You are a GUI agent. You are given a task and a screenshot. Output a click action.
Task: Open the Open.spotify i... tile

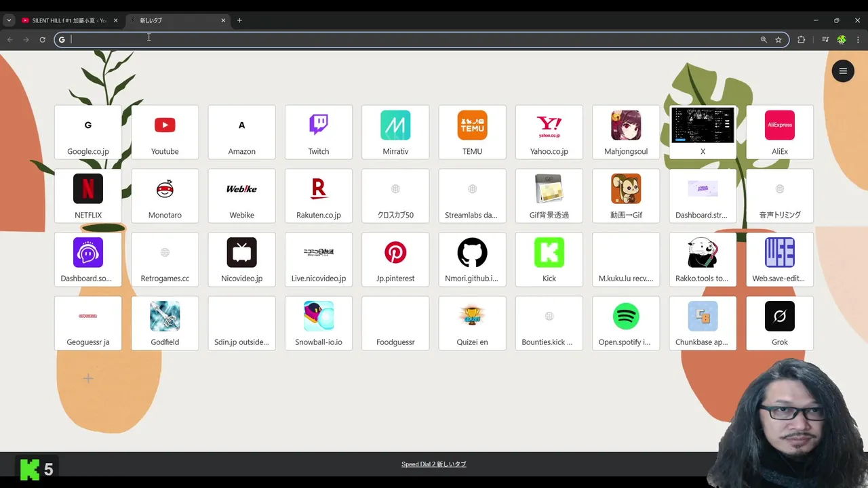point(626,323)
